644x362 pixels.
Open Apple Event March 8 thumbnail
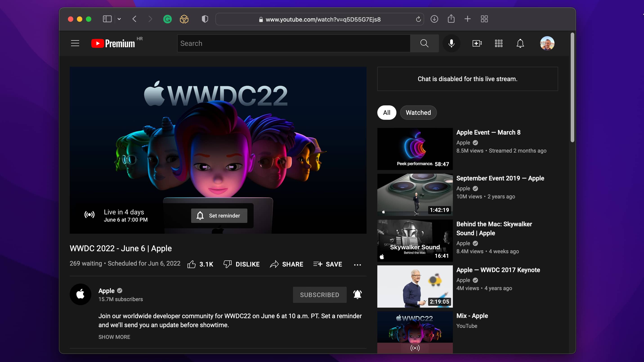(x=415, y=149)
